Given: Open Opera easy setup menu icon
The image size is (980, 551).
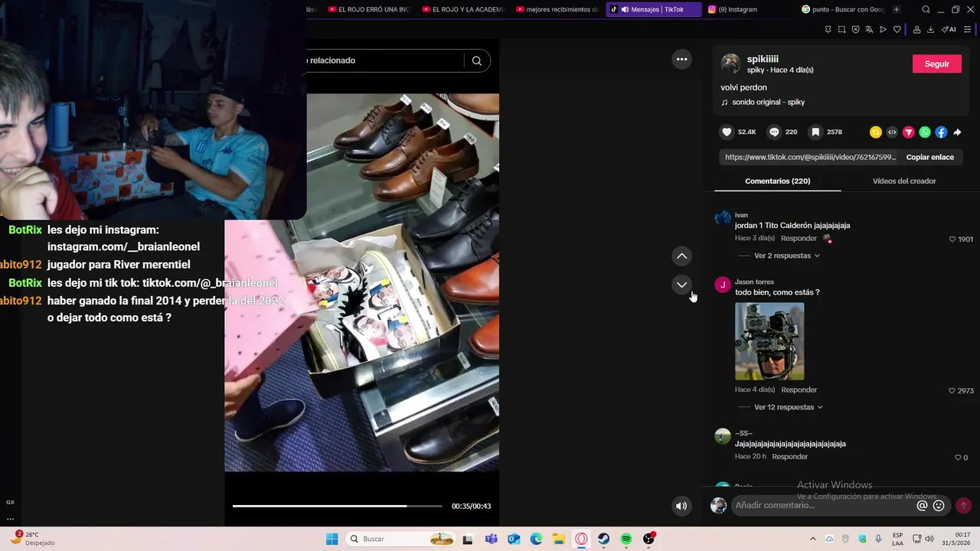Looking at the screenshot, I should 968,30.
